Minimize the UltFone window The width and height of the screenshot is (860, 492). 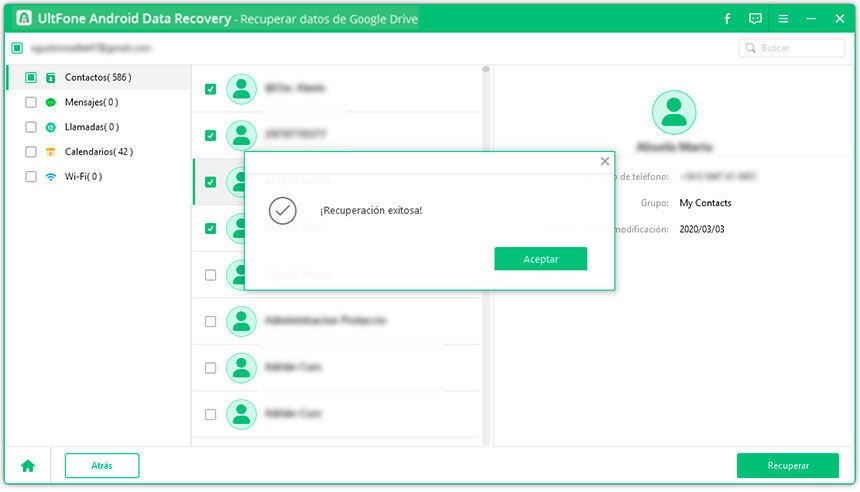click(x=811, y=19)
